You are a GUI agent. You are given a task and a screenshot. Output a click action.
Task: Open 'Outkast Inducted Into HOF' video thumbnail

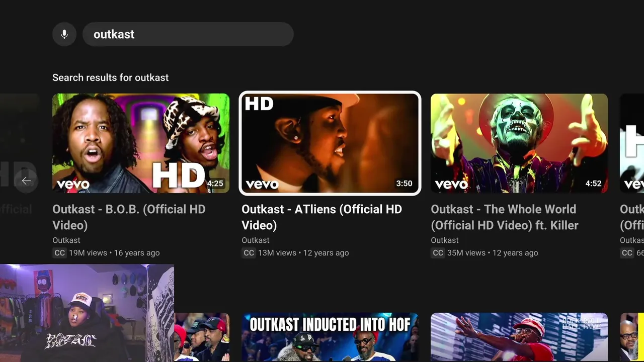pos(330,337)
